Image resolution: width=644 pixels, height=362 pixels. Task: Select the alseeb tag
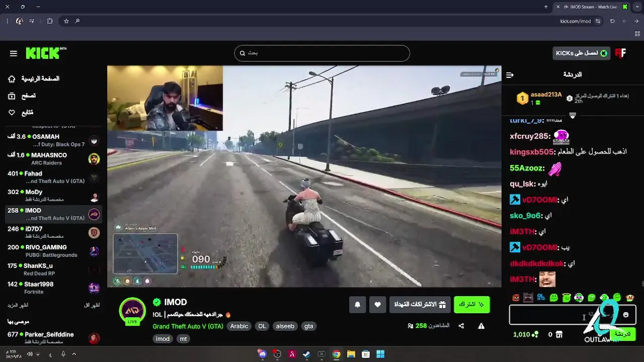coord(285,326)
